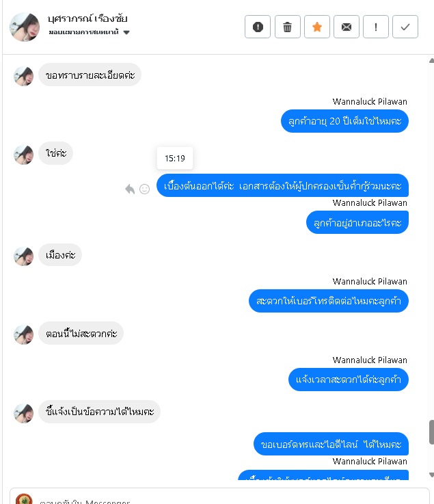The height and width of the screenshot is (504, 434).
Task: Flag conversation with exclamation mark icon
Action: click(375, 27)
